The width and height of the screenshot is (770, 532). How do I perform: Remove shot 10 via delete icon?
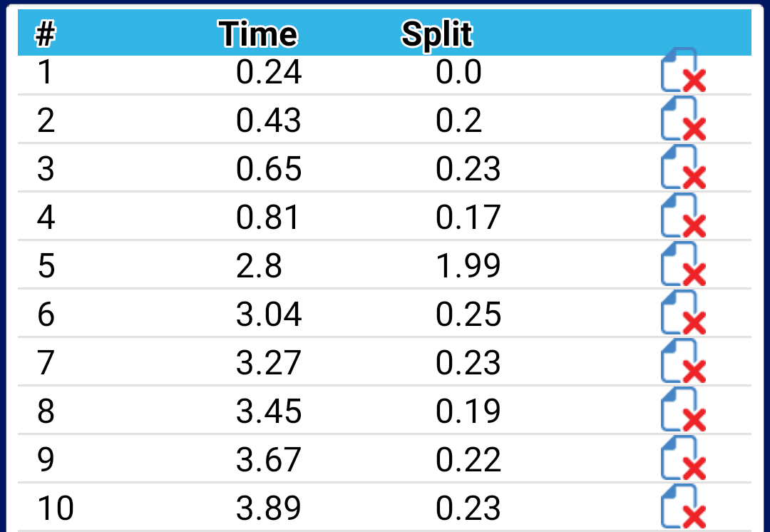tap(683, 506)
